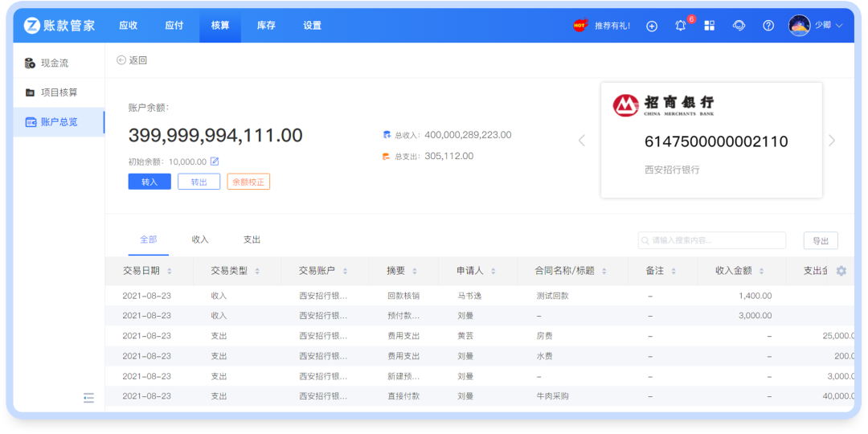Open table column settings gear icon
The height and width of the screenshot is (434, 868).
[841, 271]
